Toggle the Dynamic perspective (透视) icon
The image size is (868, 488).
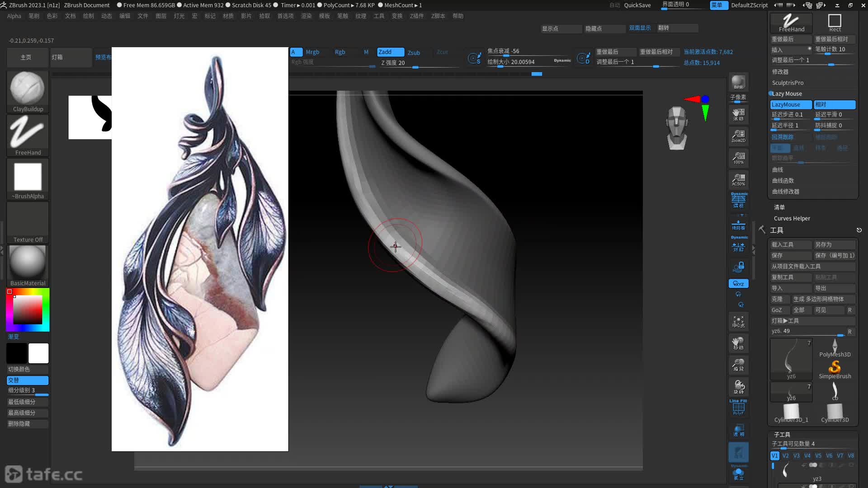[738, 200]
